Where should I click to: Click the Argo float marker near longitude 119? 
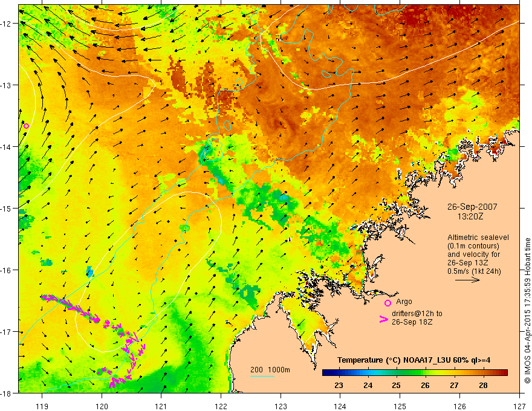point(26,126)
